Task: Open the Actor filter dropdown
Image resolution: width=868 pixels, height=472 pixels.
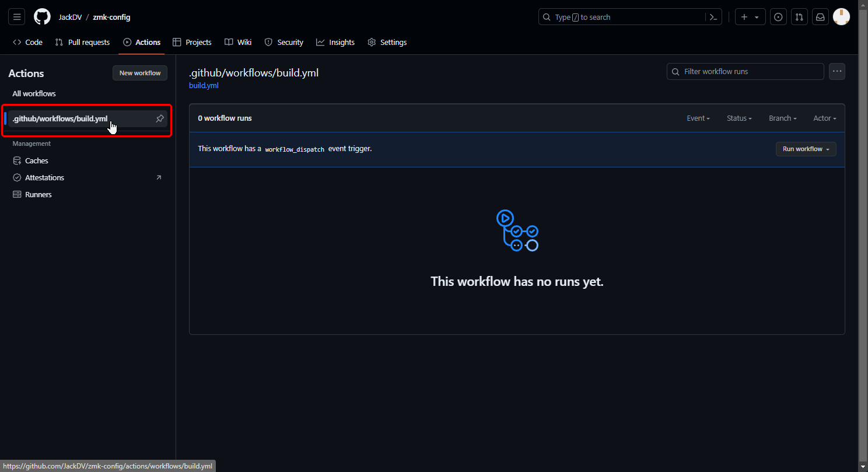Action: 825,118
